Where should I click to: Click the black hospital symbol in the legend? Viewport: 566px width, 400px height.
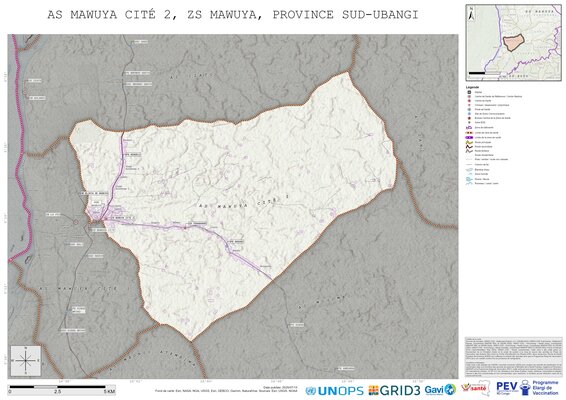(x=469, y=92)
